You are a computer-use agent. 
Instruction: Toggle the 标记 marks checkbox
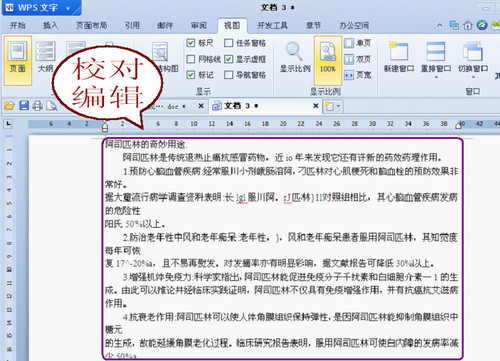pyautogui.click(x=191, y=75)
